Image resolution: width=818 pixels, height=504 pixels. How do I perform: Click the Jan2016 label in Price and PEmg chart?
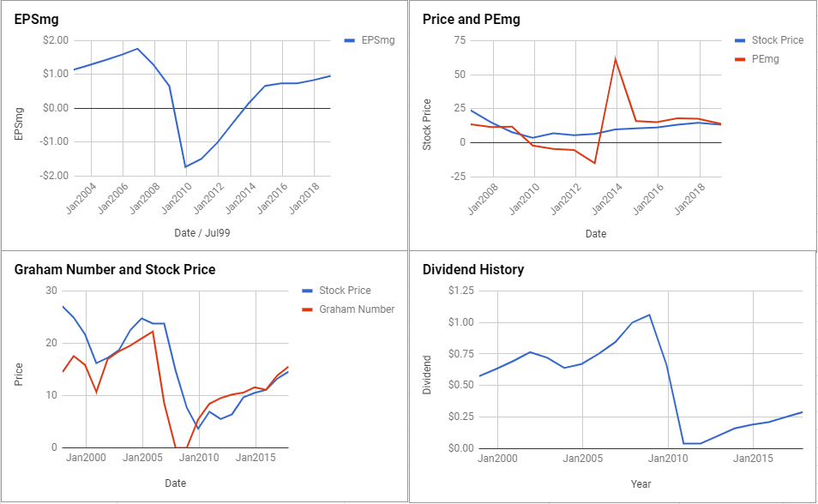648,200
